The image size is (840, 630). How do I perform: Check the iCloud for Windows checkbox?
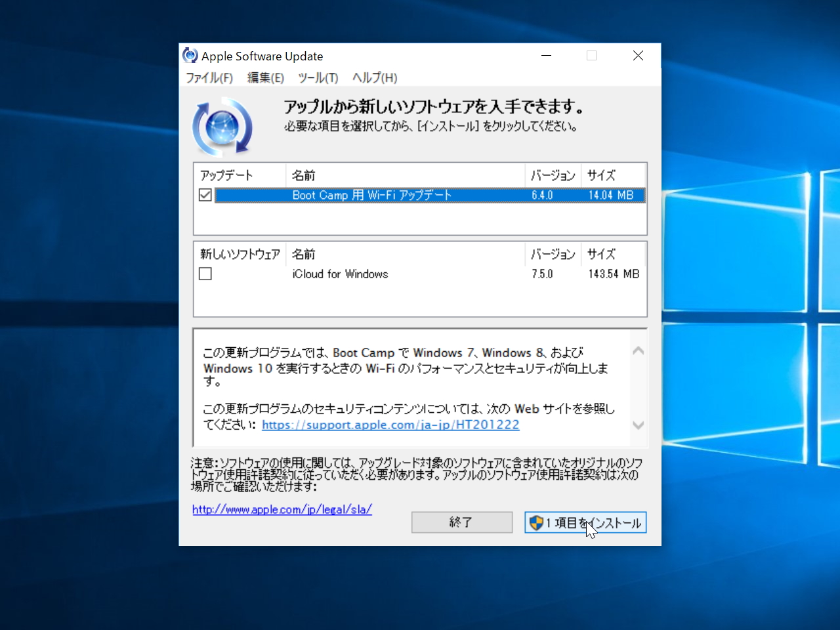(205, 274)
